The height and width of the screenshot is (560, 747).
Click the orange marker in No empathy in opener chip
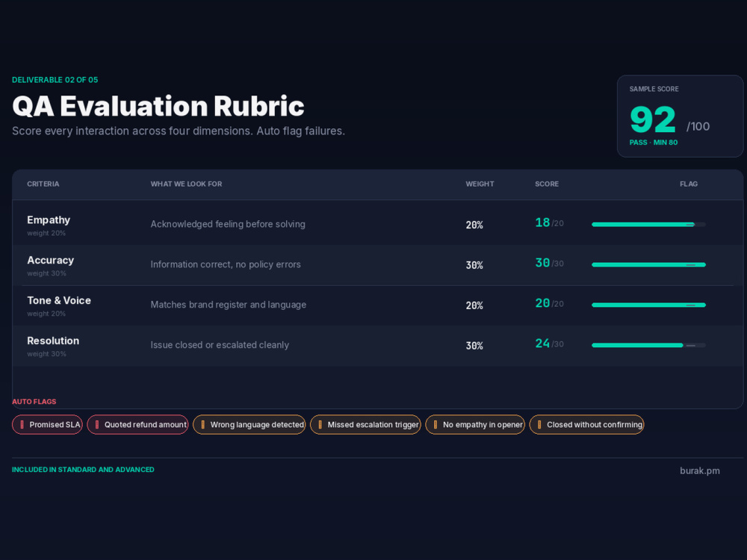[436, 425]
